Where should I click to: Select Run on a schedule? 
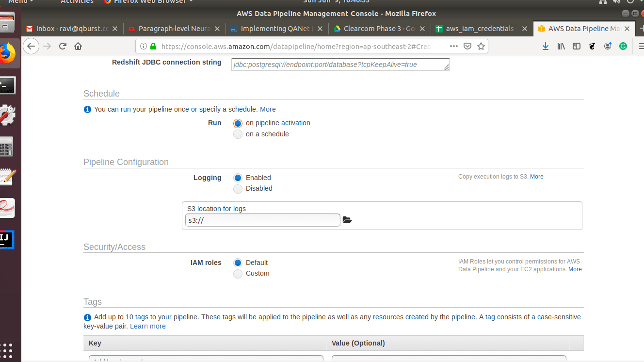click(x=238, y=134)
